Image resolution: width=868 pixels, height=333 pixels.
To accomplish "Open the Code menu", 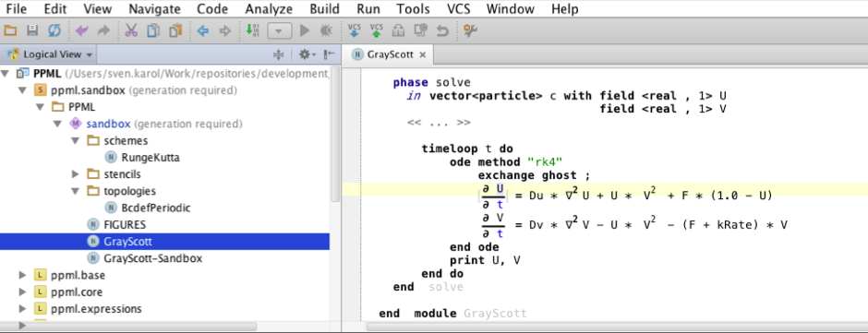I will pyautogui.click(x=212, y=9).
